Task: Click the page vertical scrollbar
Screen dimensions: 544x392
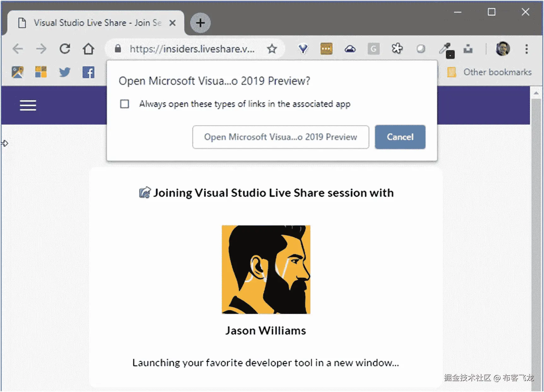Action: [x=536, y=221]
